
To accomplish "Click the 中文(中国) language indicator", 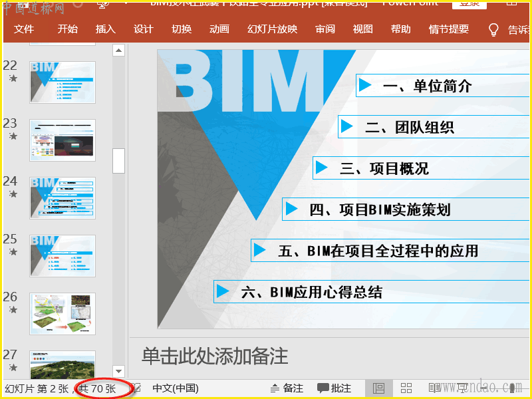I will (x=176, y=388).
